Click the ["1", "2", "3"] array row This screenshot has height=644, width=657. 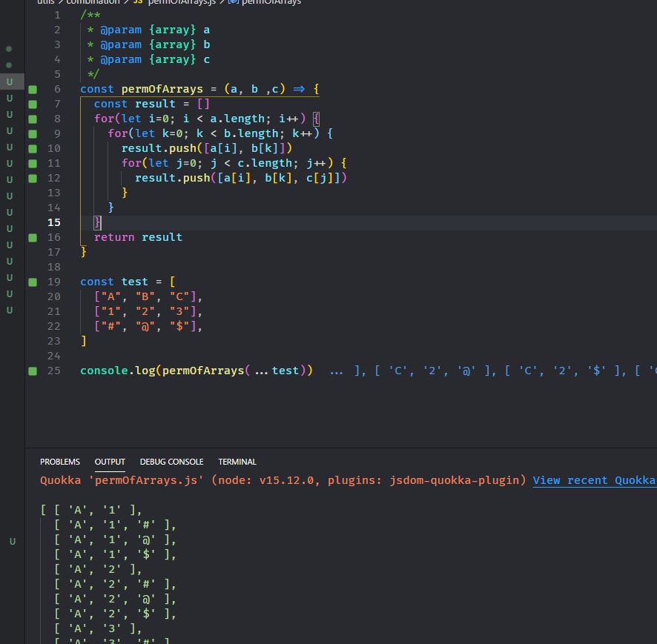(148, 311)
